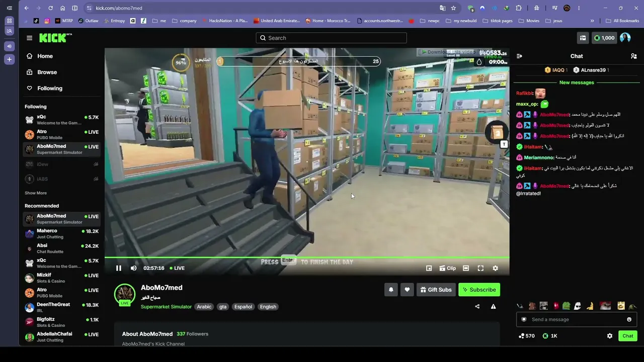Open the emoji picker in chat
Viewport: 644px width, 362px height.
(629, 320)
